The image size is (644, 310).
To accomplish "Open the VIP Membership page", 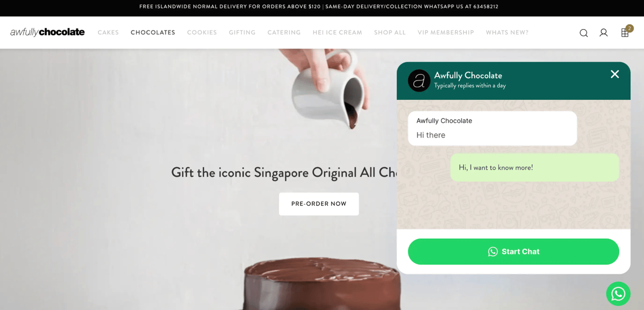I will pyautogui.click(x=446, y=33).
